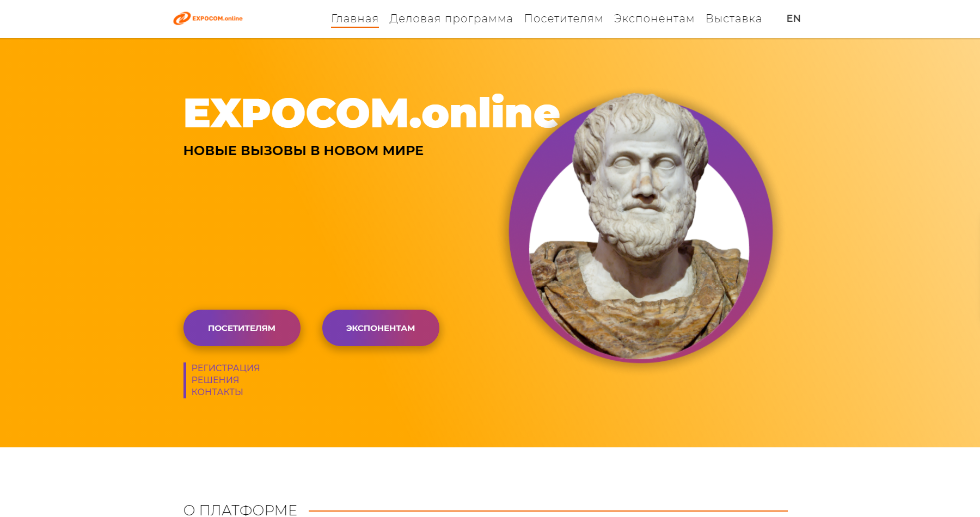Click the EXPOCOM.online logo in the header
Image resolution: width=980 pixels, height=517 pixels.
tap(208, 19)
